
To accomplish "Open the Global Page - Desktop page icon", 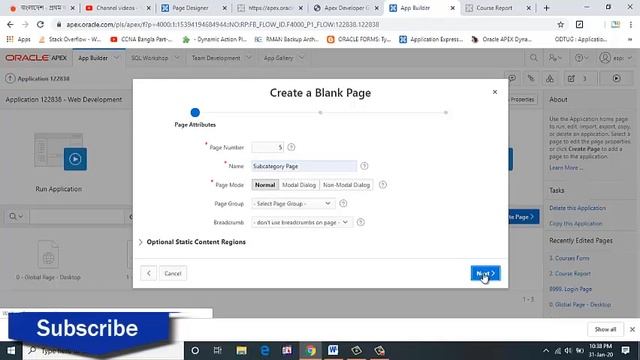I will click(48, 254).
